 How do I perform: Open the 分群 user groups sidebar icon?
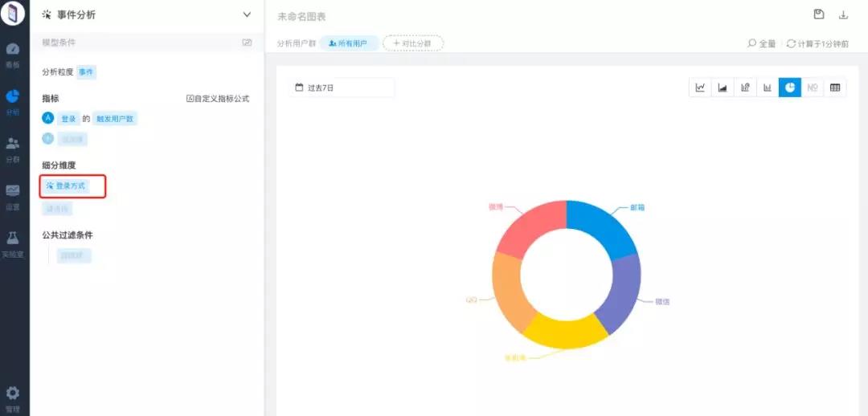13,148
